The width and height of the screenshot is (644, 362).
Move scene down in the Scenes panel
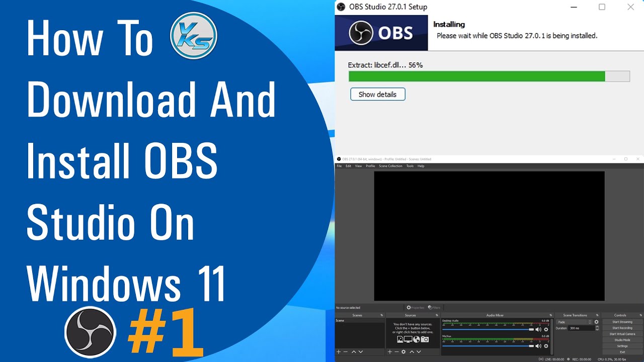coord(360,352)
